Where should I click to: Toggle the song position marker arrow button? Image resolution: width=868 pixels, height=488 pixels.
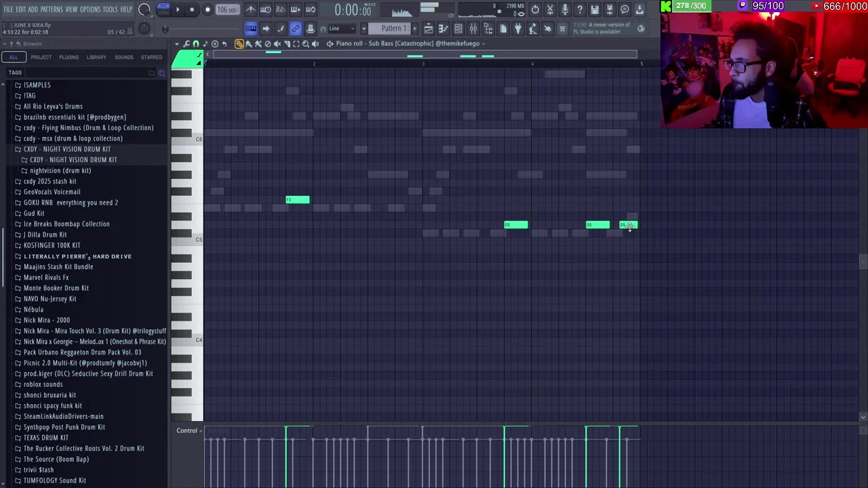pos(266,28)
